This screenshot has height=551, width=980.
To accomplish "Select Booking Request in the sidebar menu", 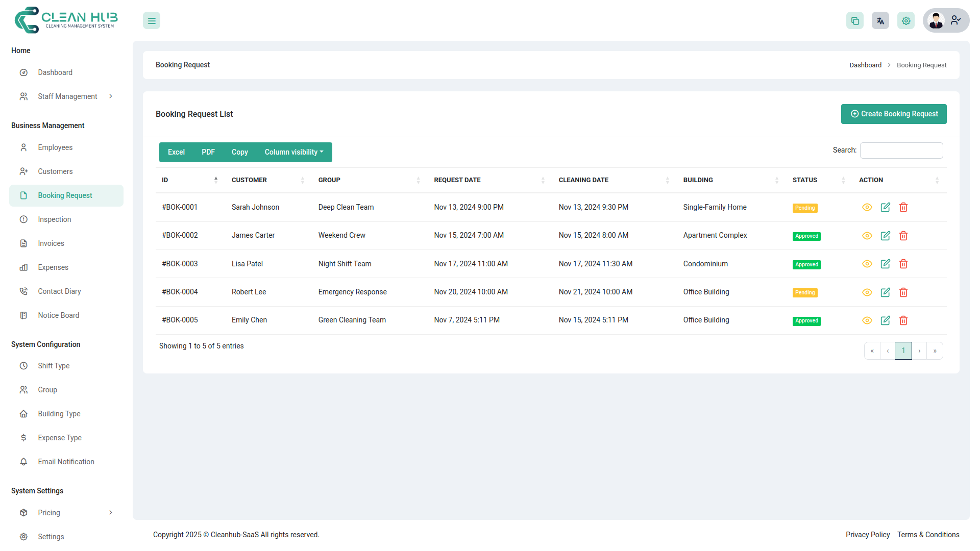I will [65, 195].
